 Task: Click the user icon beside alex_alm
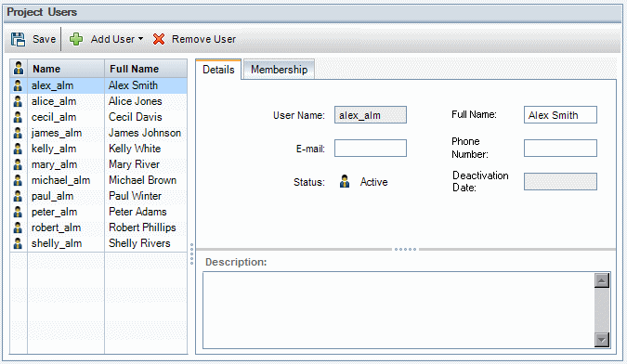point(18,85)
